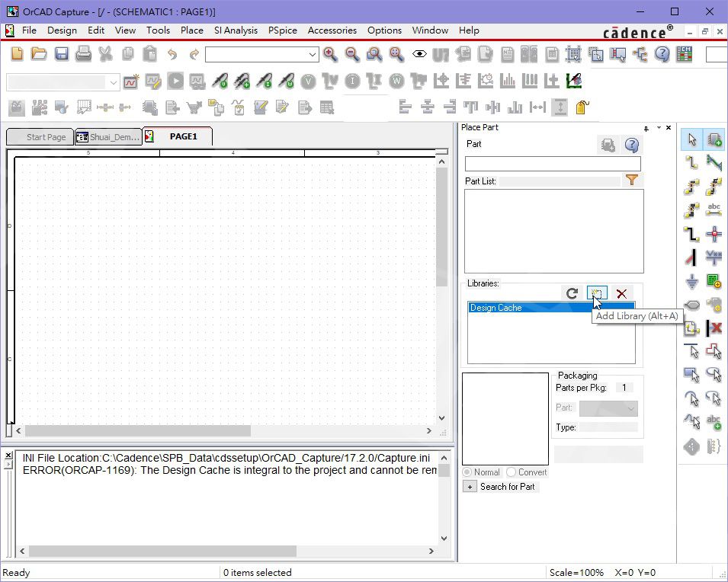
Task: Click the Part name input field
Action: click(553, 164)
